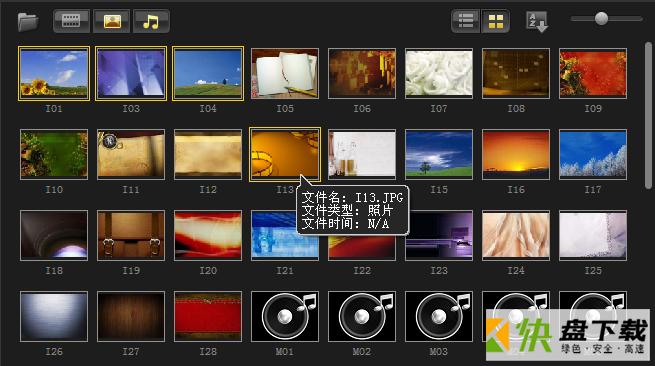Select the I20 red and cream thumbnail
Image resolution: width=655 pixels, height=366 pixels.
pyautogui.click(x=208, y=236)
